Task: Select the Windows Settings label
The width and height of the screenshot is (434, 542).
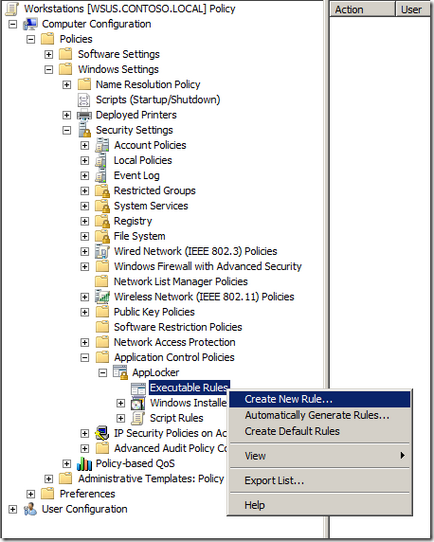Action: pyautogui.click(x=118, y=69)
